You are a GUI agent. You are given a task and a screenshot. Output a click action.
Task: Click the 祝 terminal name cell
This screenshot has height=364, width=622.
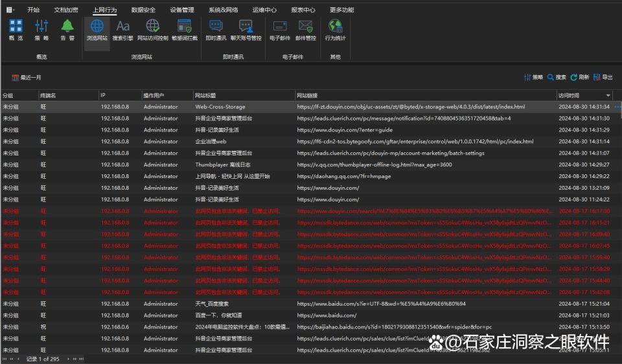coord(43,327)
